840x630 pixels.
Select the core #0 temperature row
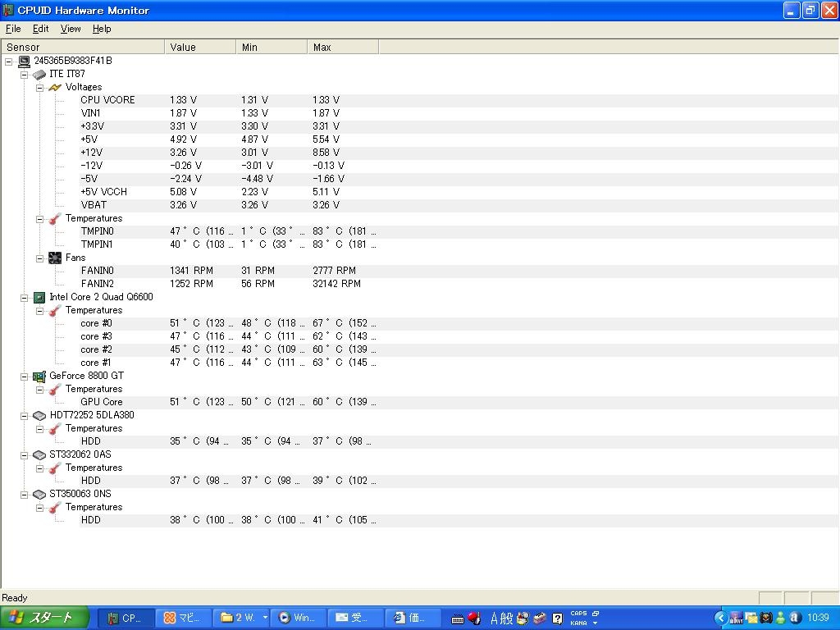click(x=459, y=323)
